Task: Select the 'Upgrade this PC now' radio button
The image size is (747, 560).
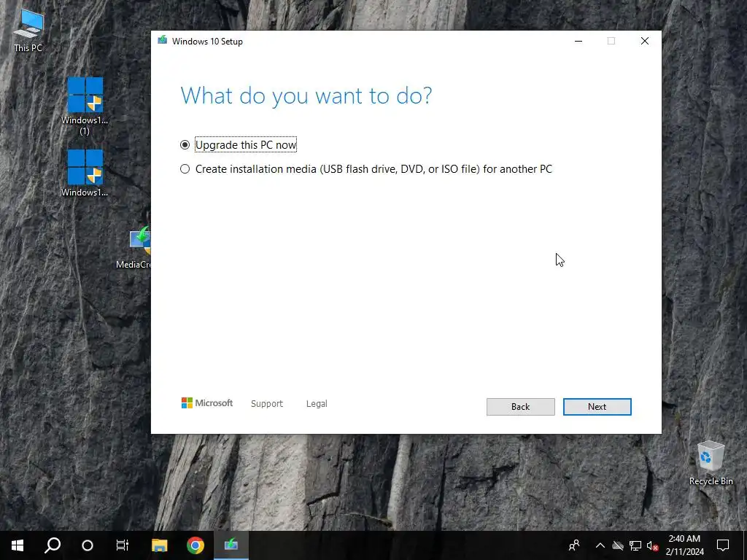Action: pos(185,145)
